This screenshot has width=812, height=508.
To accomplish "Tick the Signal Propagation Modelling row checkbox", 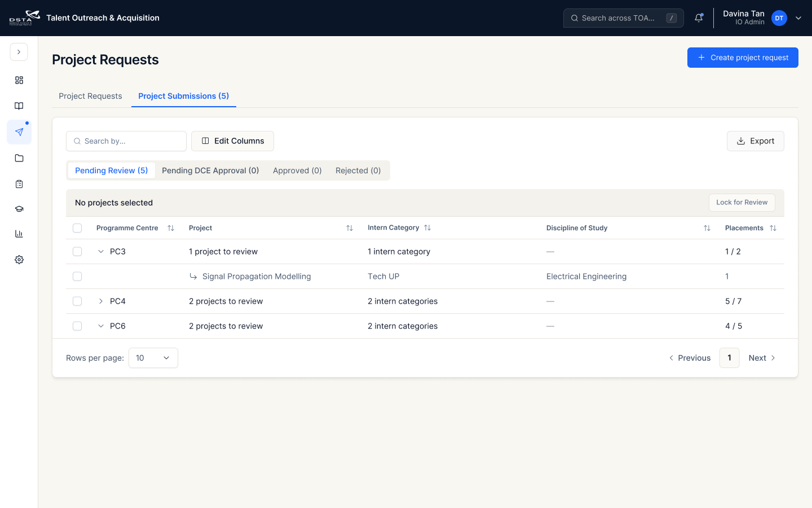I will [77, 277].
